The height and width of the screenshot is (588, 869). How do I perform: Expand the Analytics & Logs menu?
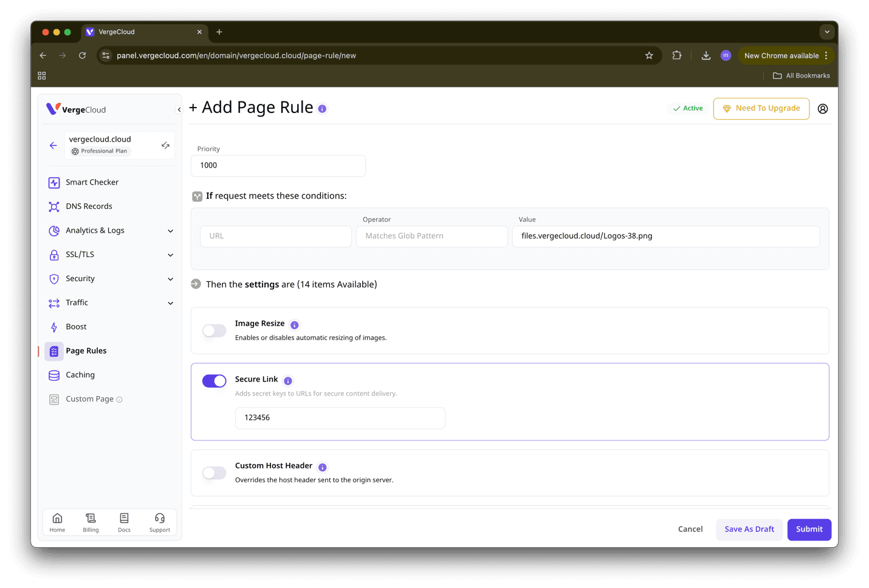pos(110,230)
